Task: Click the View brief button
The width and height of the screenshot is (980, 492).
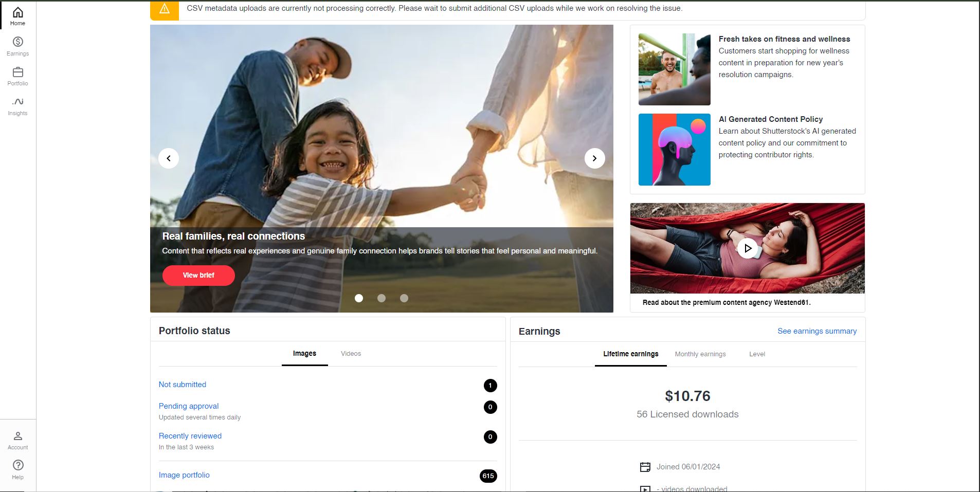Action: click(198, 276)
